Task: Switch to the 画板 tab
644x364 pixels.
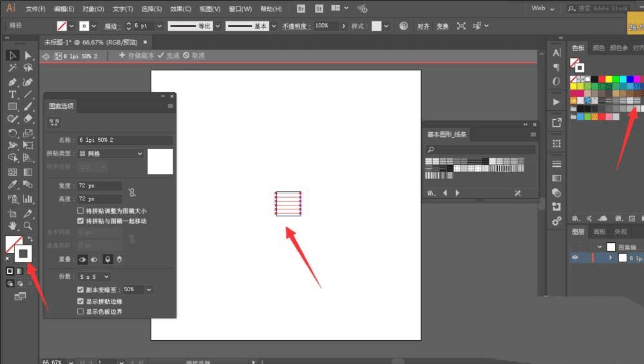Action: coord(599,232)
